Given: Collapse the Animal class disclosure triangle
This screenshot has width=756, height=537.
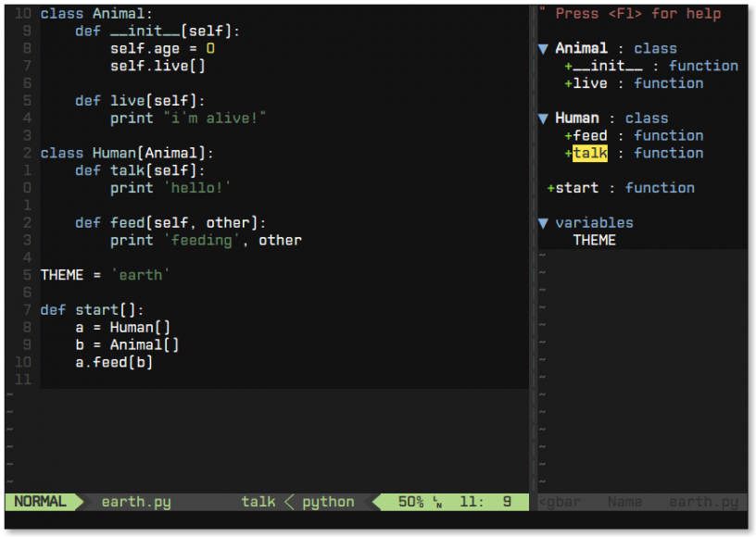Looking at the screenshot, I should click(542, 48).
